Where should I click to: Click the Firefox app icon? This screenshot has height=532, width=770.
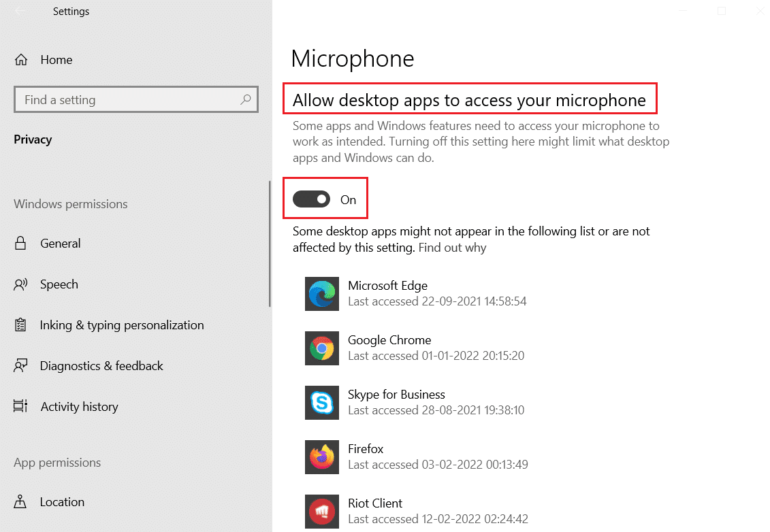(x=321, y=457)
